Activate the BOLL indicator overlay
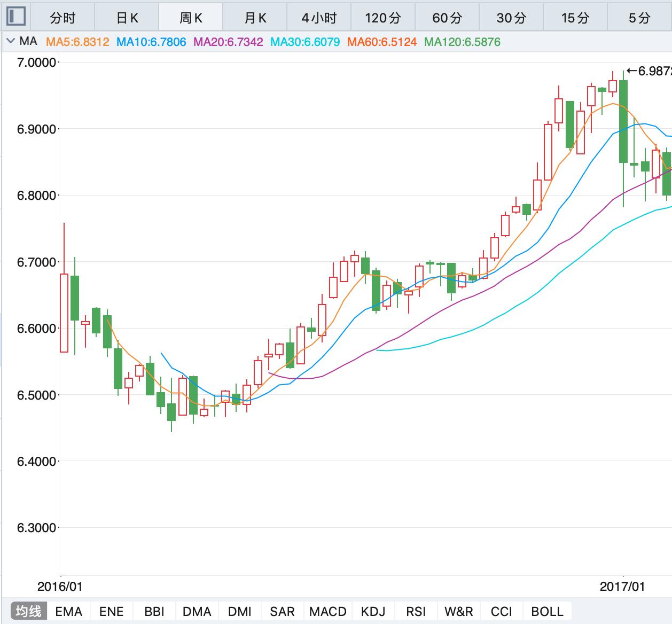 coord(547,611)
